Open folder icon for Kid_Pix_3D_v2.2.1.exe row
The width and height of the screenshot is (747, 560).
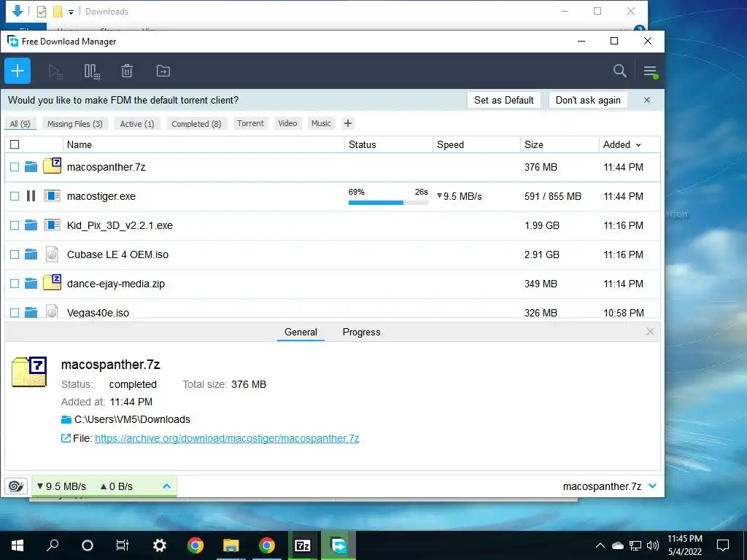[31, 225]
